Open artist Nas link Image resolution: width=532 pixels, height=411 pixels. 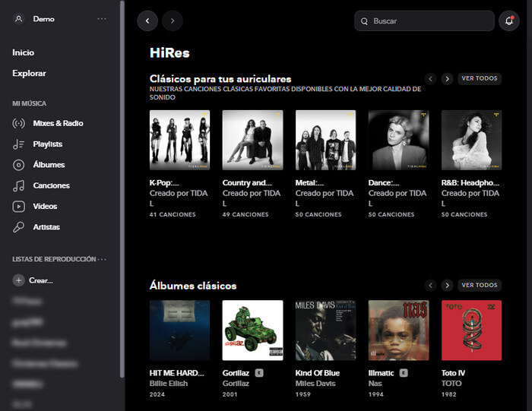[x=375, y=384]
